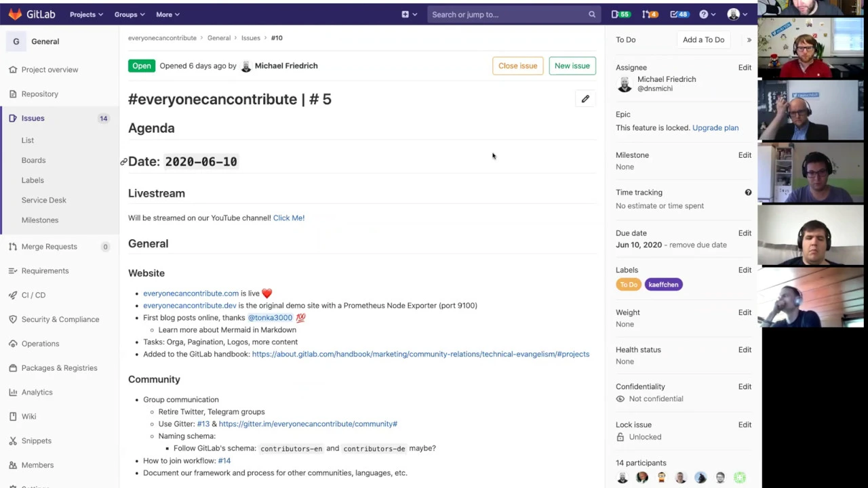Open issue List submenu item
Image resolution: width=868 pixels, height=488 pixels.
(x=27, y=140)
